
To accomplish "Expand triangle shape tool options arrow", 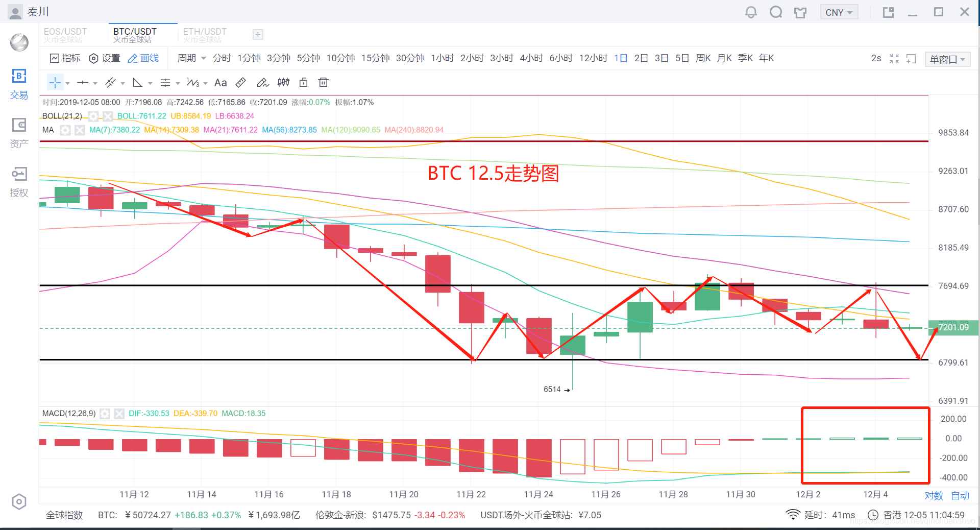I will [x=150, y=83].
